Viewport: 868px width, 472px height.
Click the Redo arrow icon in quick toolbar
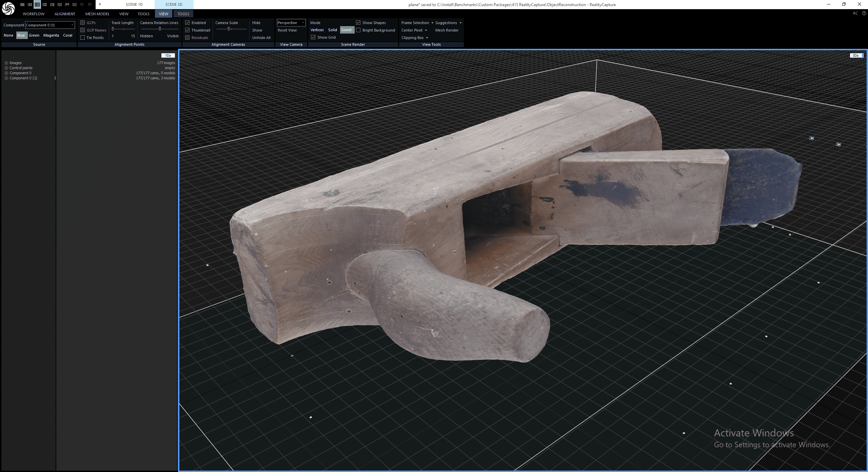90,4
